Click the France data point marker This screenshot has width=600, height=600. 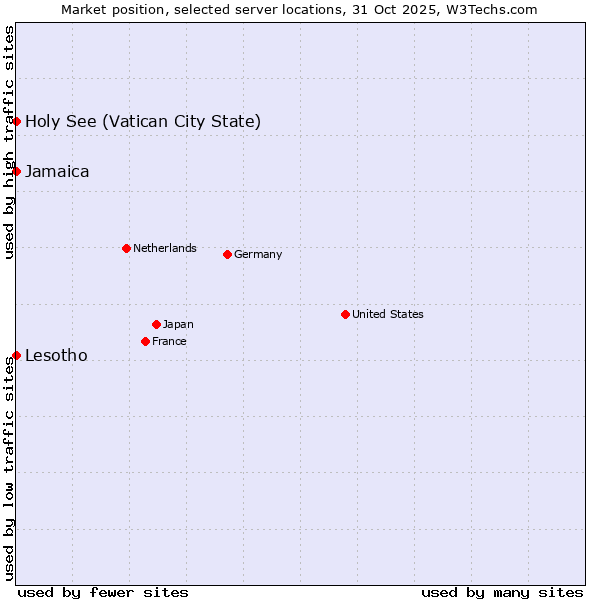tap(145, 341)
